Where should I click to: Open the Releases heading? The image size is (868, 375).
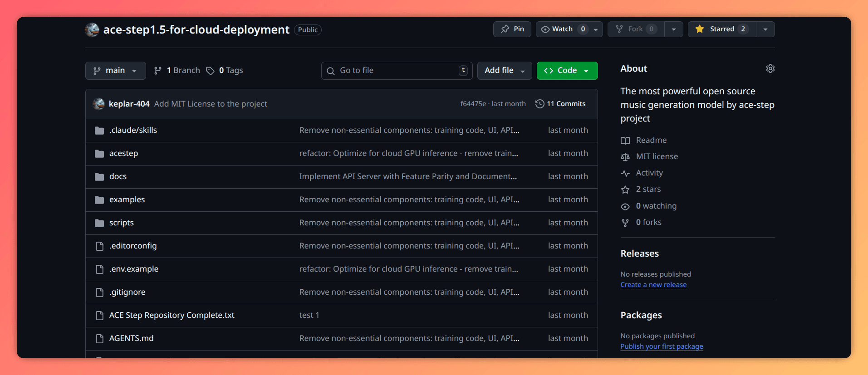640,253
